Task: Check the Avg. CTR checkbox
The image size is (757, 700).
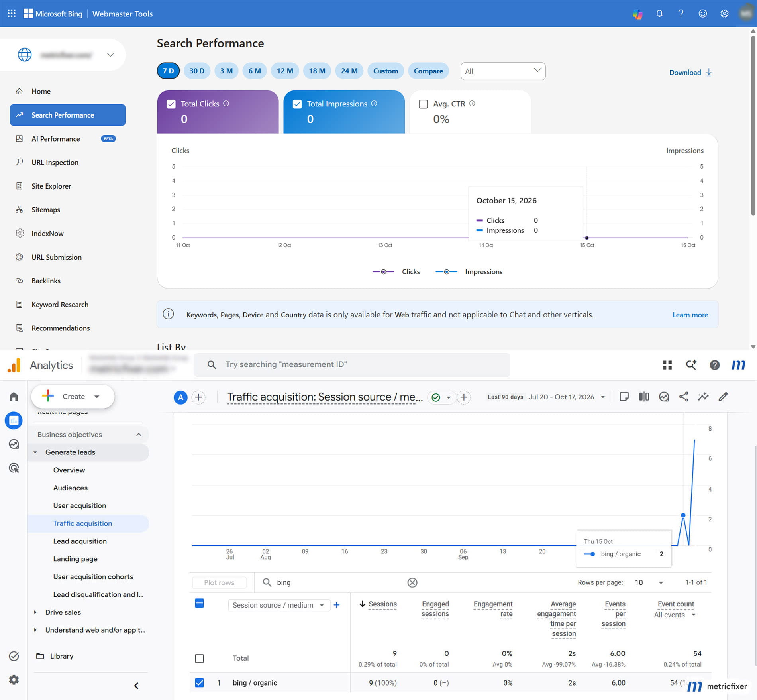Action: point(424,104)
